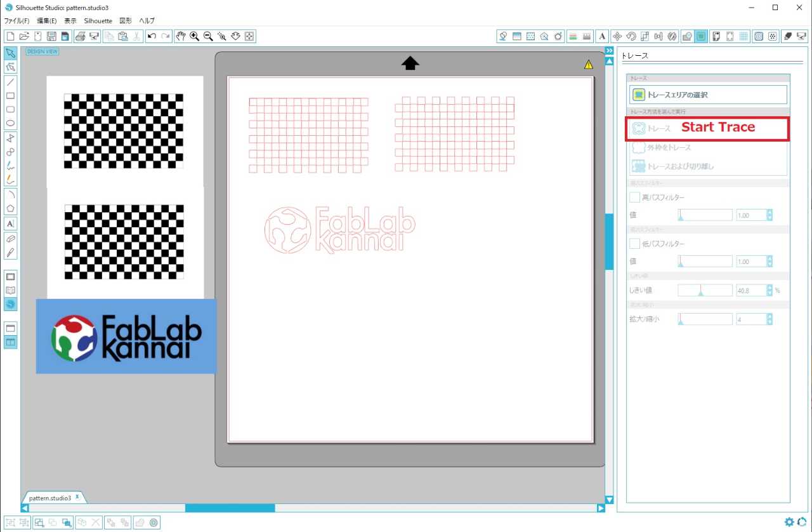Activate the Text tool in the left toolbar
Image resolution: width=812 pixels, height=532 pixels.
[10, 223]
